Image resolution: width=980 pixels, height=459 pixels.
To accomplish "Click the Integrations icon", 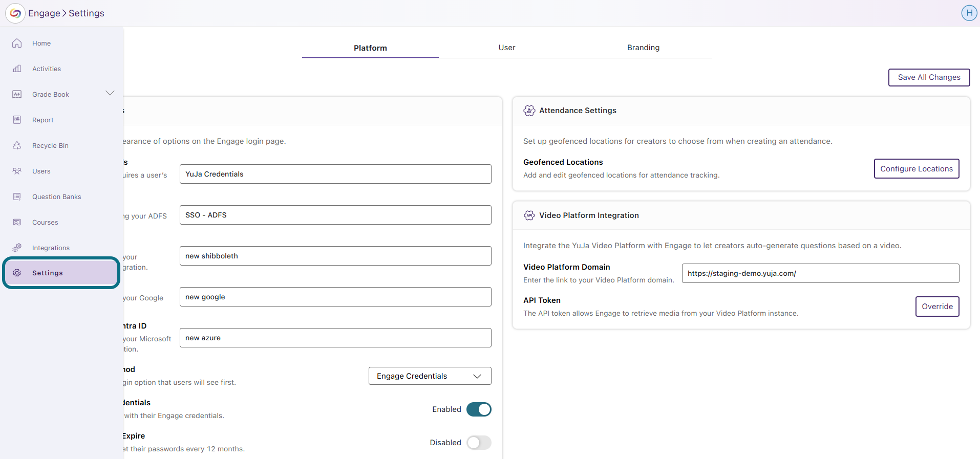I will [17, 248].
